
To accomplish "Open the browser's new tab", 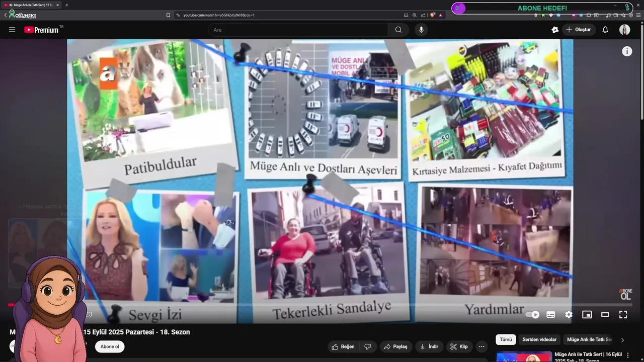I will pos(67,5).
